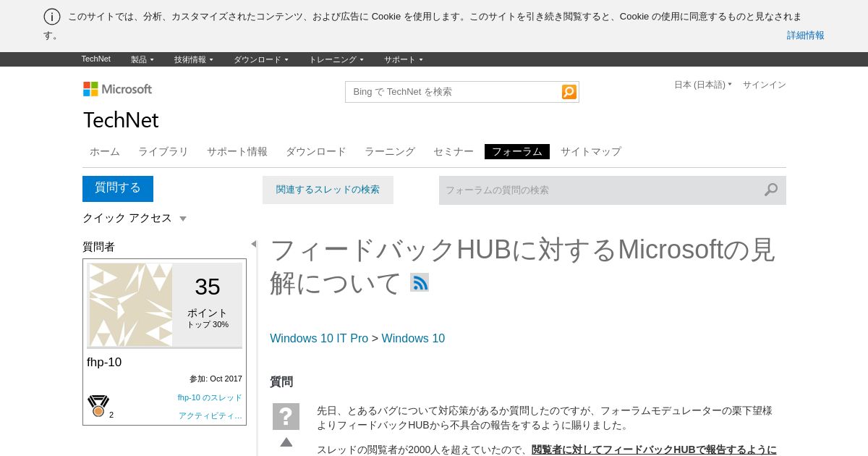Screen dimensions: 868x456
Task: Open the 製品 dropdown menu
Action: [x=142, y=59]
